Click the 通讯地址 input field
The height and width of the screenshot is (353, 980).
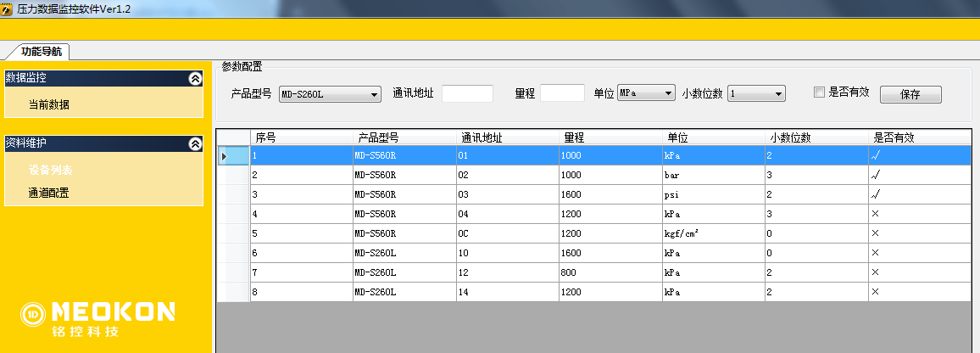click(467, 93)
